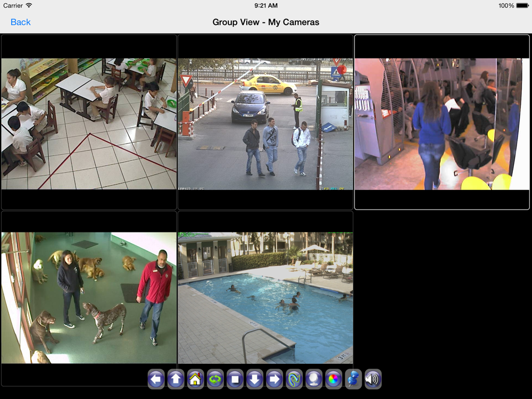Go back using the Back button
The width and height of the screenshot is (532, 399).
pos(21,22)
